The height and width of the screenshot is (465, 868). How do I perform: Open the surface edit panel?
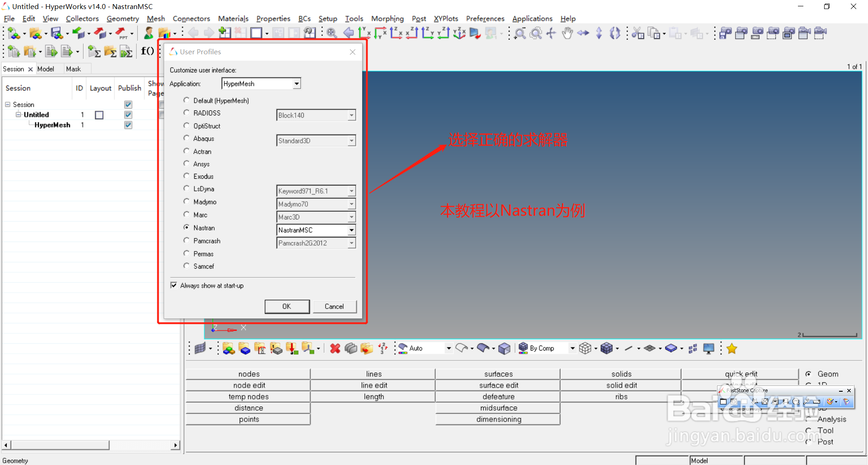(x=499, y=385)
